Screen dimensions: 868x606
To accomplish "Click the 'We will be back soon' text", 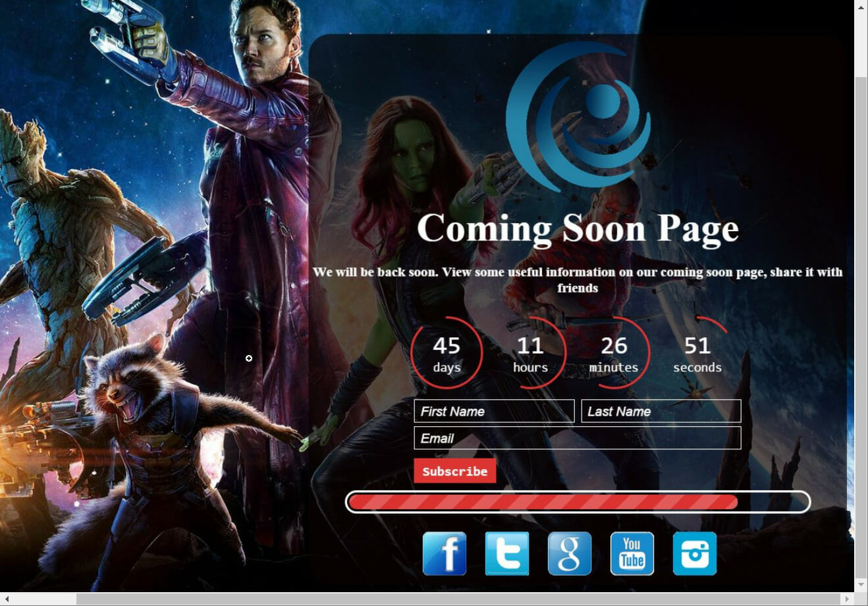I will [578, 280].
